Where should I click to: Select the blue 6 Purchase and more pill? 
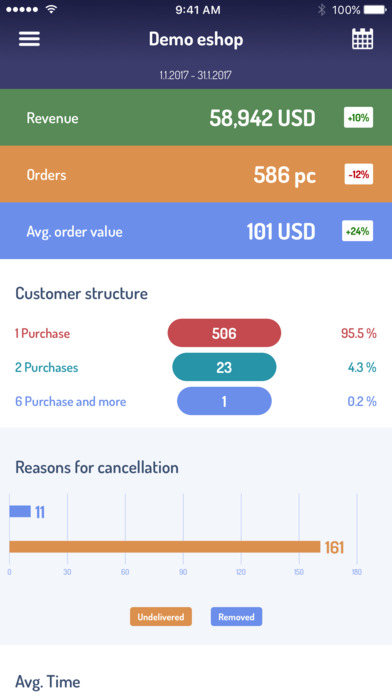tap(224, 401)
